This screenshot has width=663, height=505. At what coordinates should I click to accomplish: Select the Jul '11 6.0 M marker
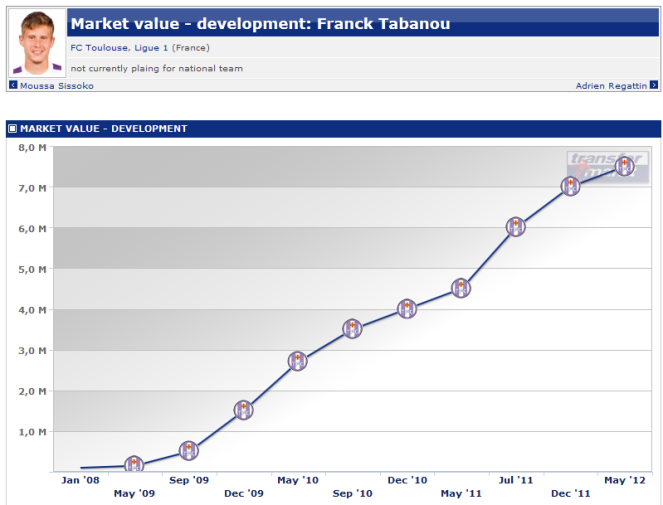[515, 226]
